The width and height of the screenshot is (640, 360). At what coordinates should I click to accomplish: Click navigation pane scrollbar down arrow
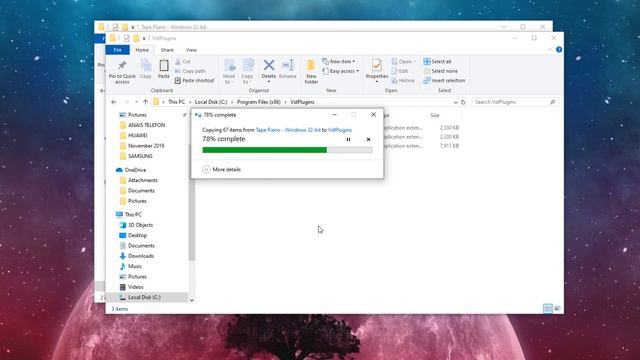(x=191, y=300)
